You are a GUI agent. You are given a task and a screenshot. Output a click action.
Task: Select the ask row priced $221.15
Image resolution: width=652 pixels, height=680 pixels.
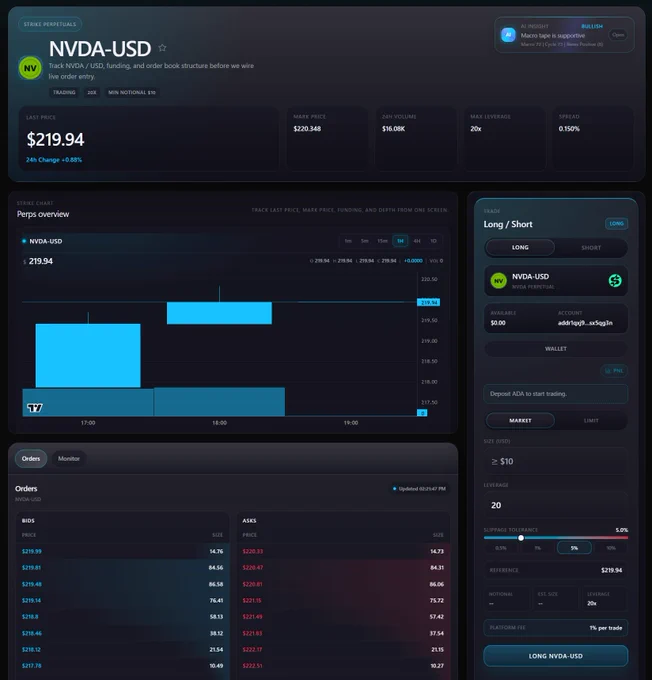point(343,600)
